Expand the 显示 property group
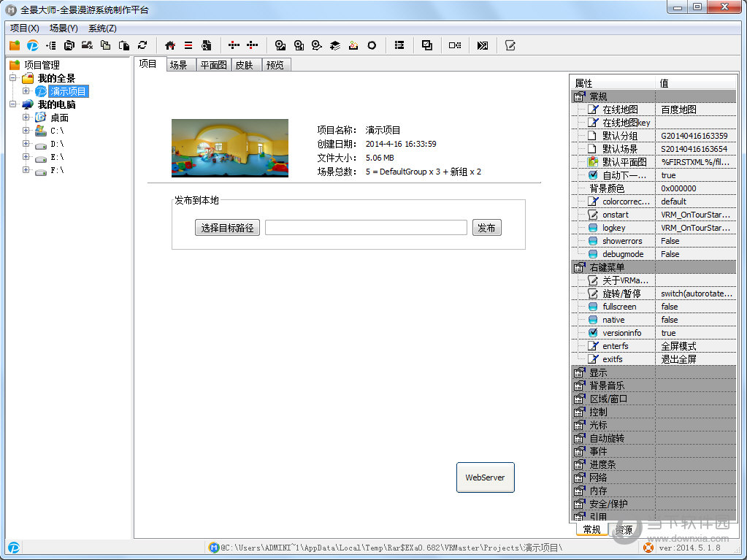Image resolution: width=747 pixels, height=560 pixels. (579, 372)
